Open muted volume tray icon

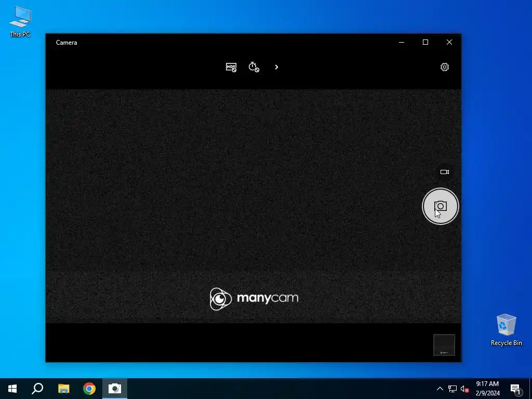[x=464, y=389]
